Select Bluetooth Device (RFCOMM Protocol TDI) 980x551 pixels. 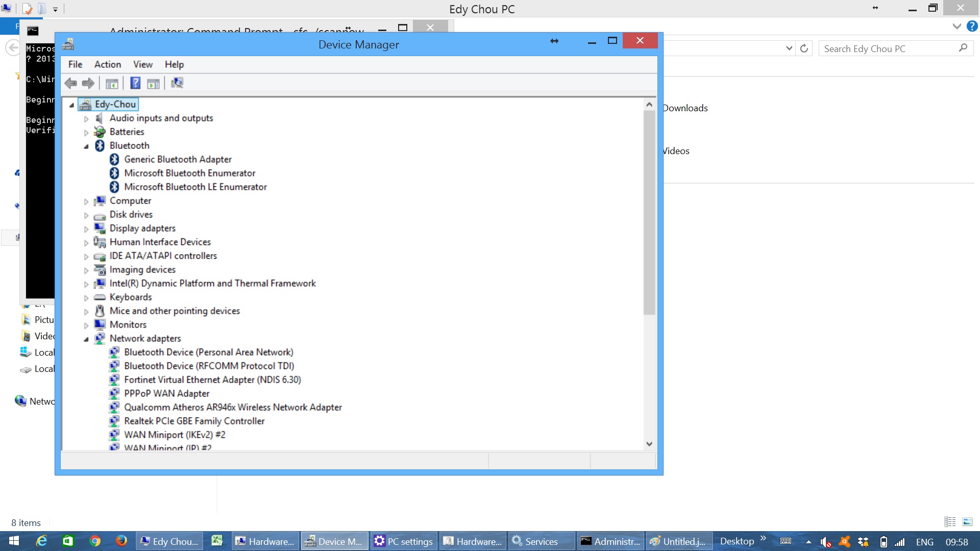[x=209, y=366]
